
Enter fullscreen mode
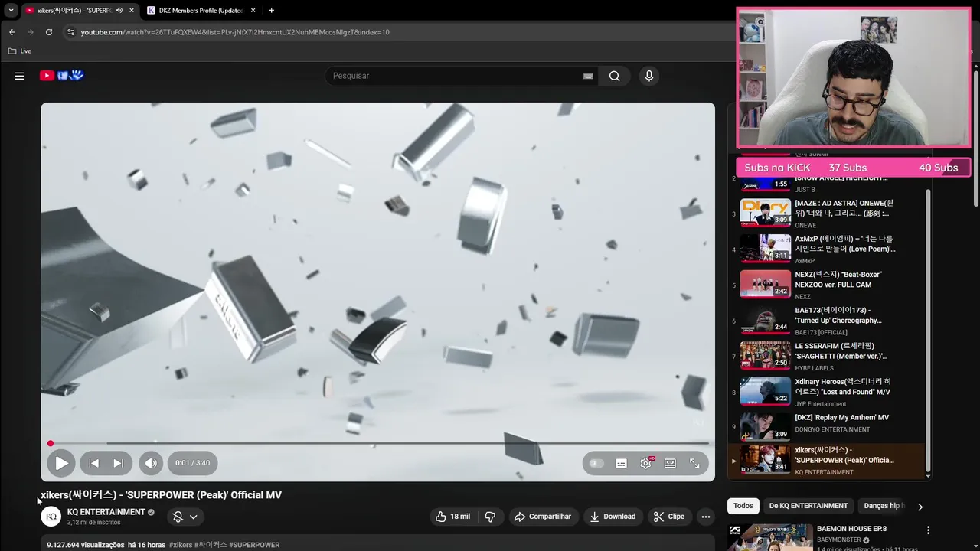point(694,463)
